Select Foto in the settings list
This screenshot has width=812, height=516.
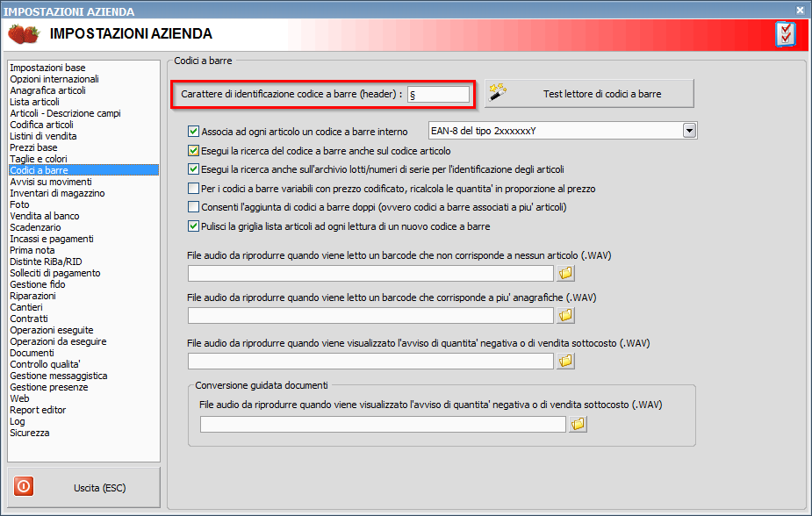click(19, 204)
